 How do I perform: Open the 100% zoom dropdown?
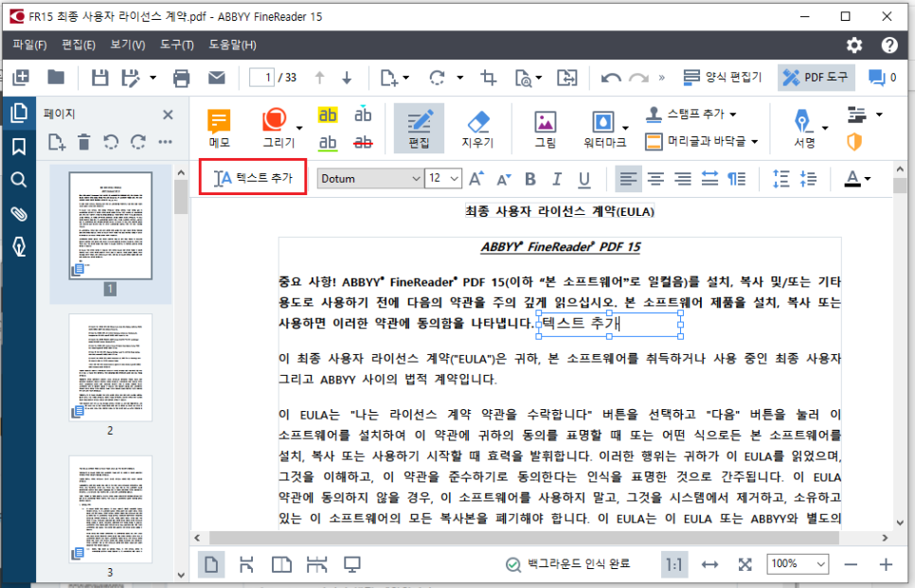[798, 563]
